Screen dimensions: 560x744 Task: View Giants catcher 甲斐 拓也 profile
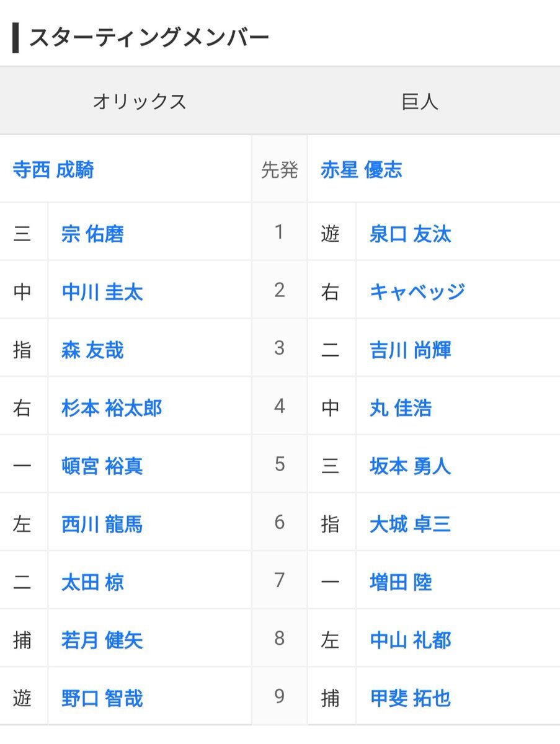point(411,699)
